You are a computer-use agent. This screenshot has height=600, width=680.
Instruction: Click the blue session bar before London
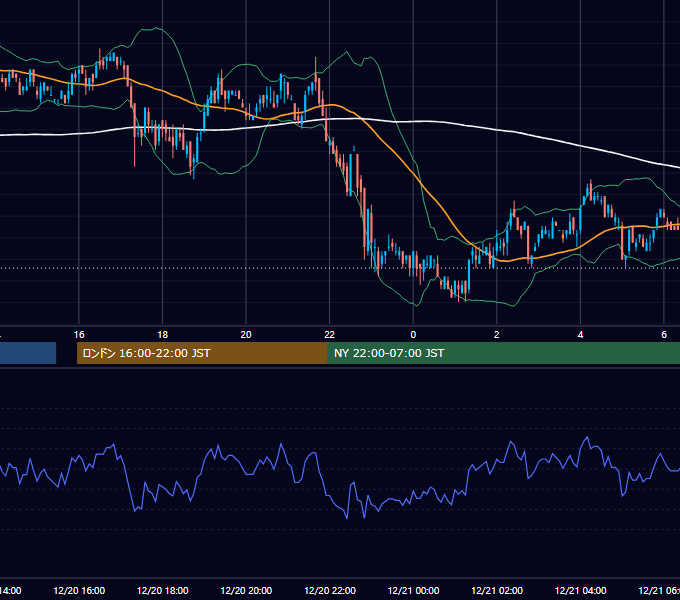pos(28,353)
